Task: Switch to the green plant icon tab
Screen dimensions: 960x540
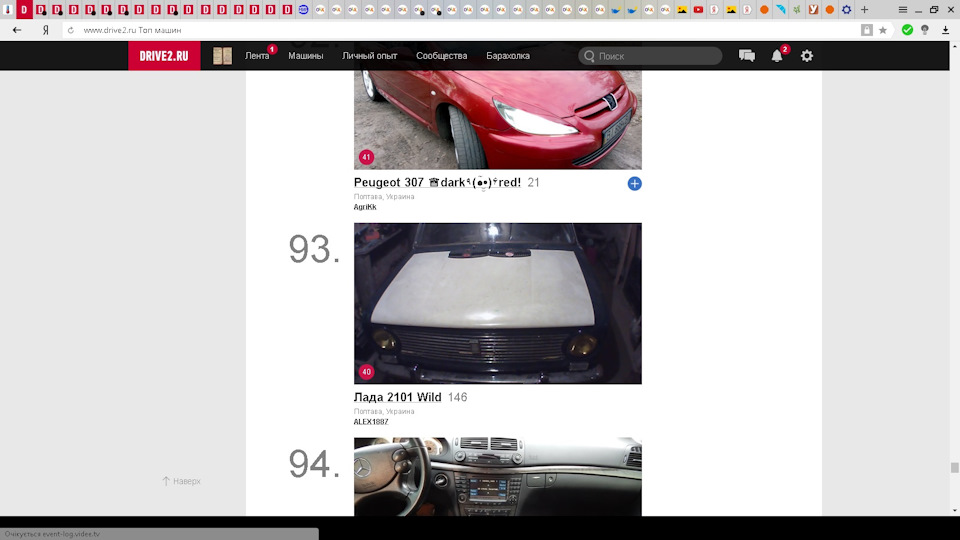Action: point(797,10)
